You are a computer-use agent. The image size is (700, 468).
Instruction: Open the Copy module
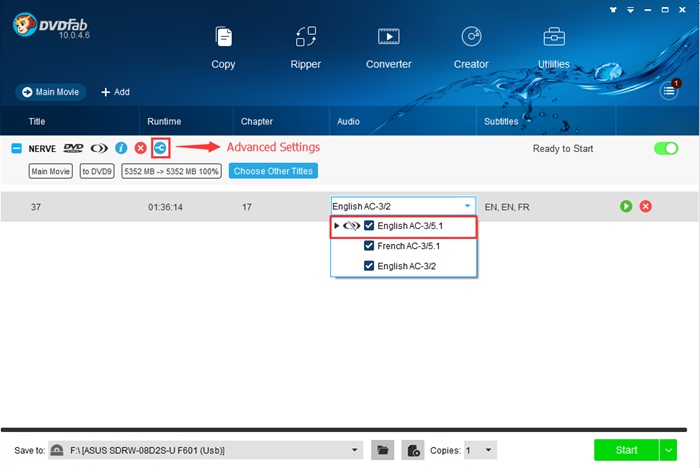223,48
